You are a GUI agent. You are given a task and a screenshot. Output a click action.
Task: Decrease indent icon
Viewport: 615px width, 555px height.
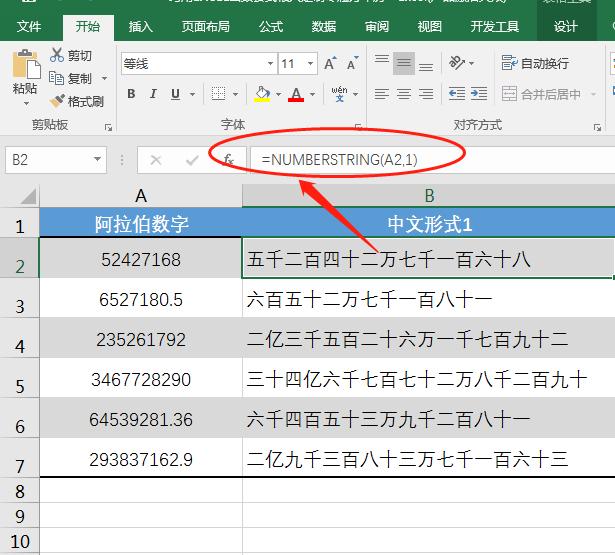click(x=457, y=94)
